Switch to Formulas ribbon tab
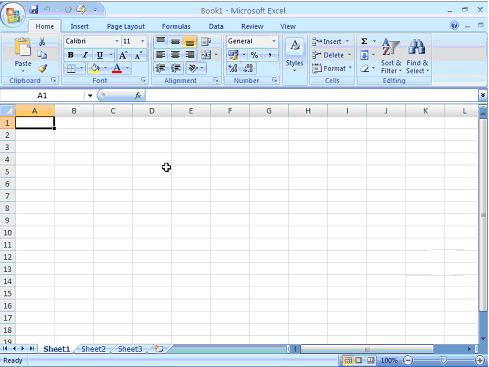The width and height of the screenshot is (489, 367). click(176, 26)
